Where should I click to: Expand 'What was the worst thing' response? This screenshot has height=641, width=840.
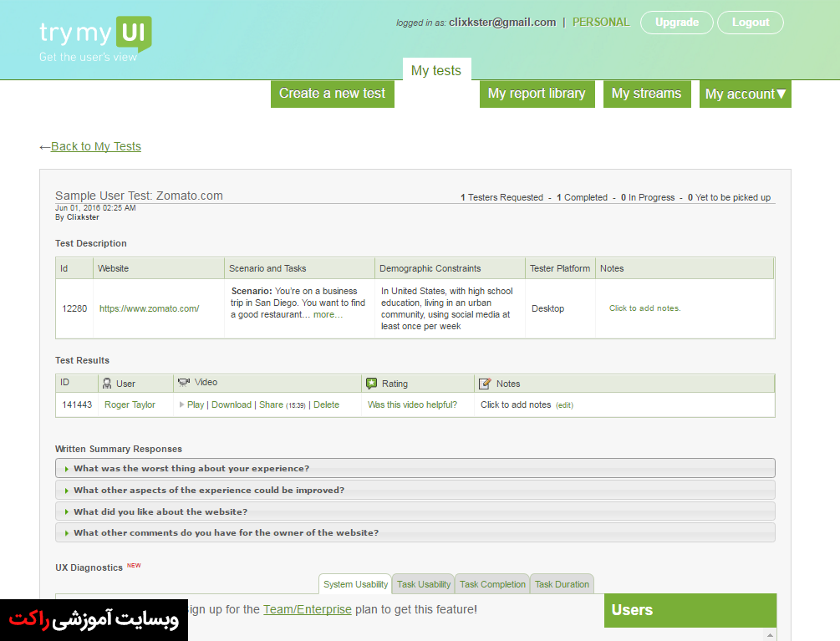191,469
